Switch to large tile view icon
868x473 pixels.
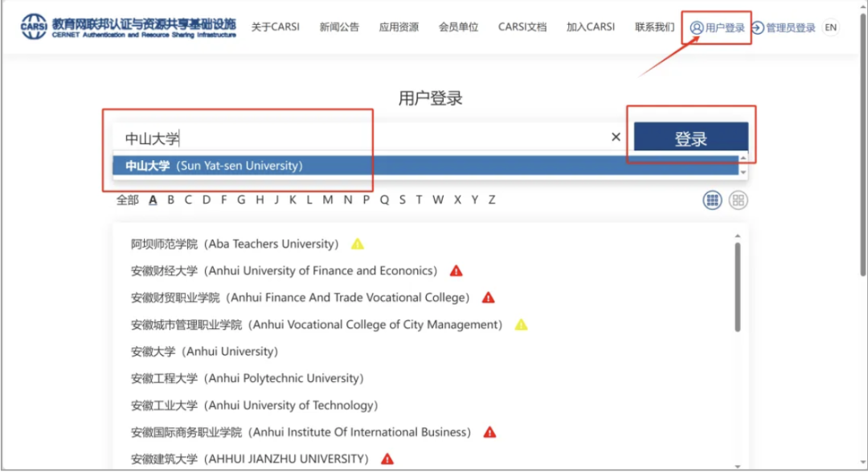pyautogui.click(x=738, y=200)
